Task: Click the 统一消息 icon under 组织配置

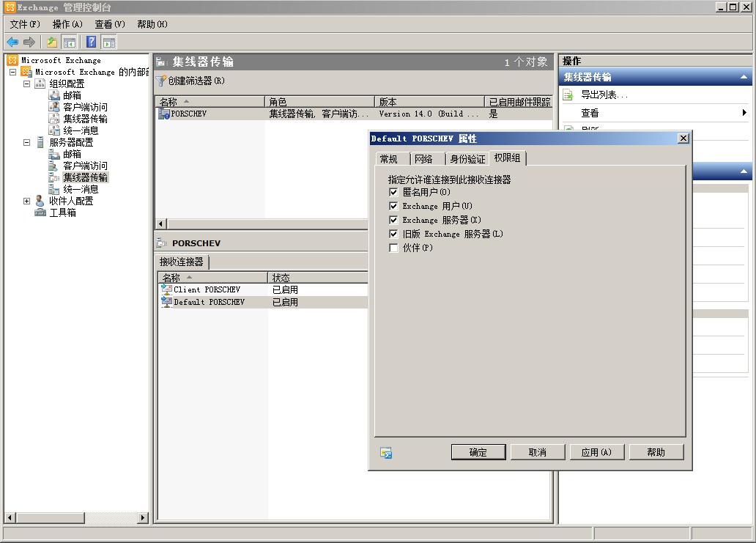Action: click(x=54, y=130)
